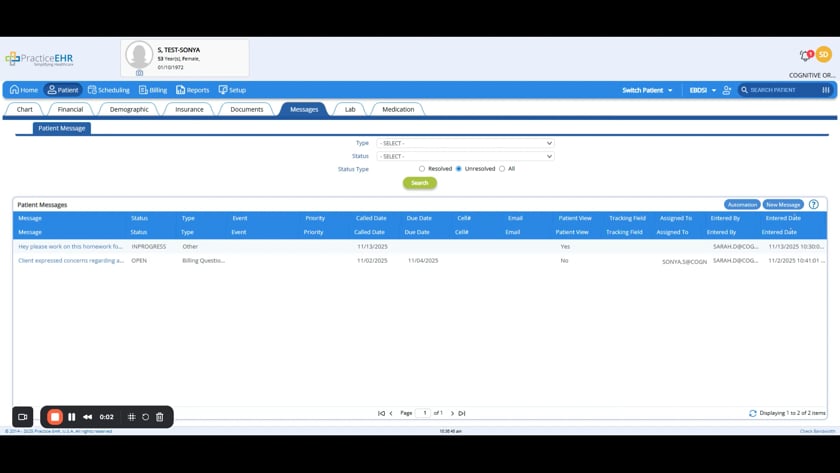Switch to the Demographic tab
Screen dimensions: 840x473
(129, 109)
